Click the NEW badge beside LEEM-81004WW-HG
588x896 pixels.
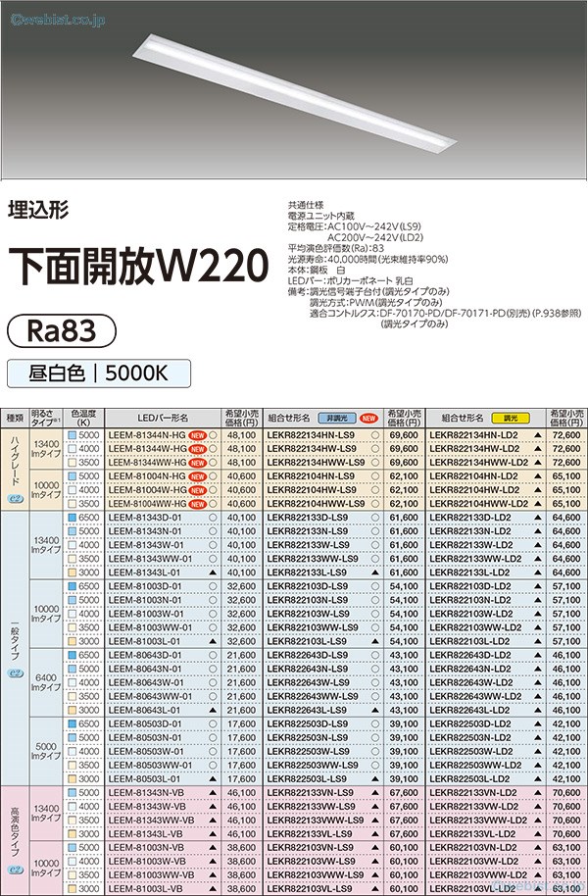click(x=197, y=504)
